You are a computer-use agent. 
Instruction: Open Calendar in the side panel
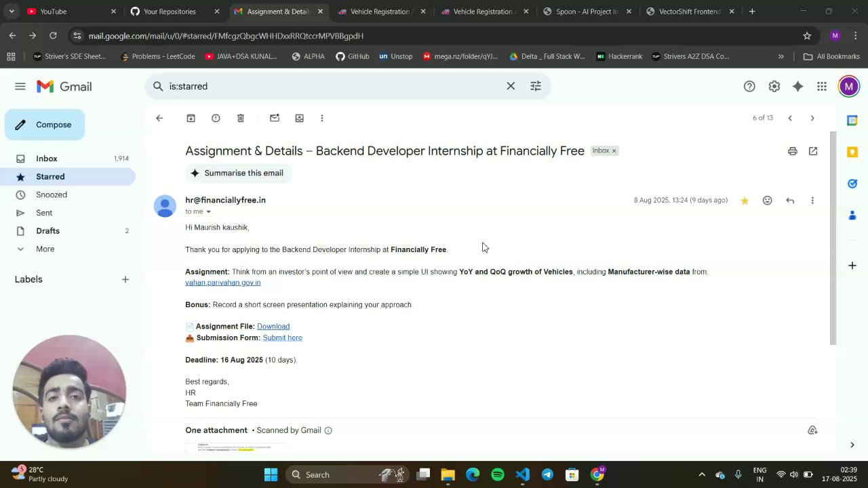tap(852, 120)
